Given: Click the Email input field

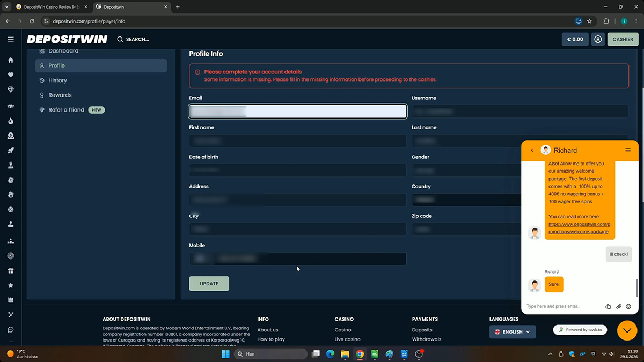Looking at the screenshot, I should click(x=298, y=111).
